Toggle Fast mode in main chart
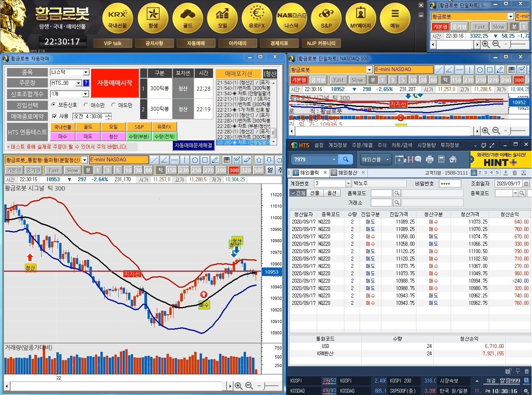This screenshot has height=395, width=532. pyautogui.click(x=54, y=170)
